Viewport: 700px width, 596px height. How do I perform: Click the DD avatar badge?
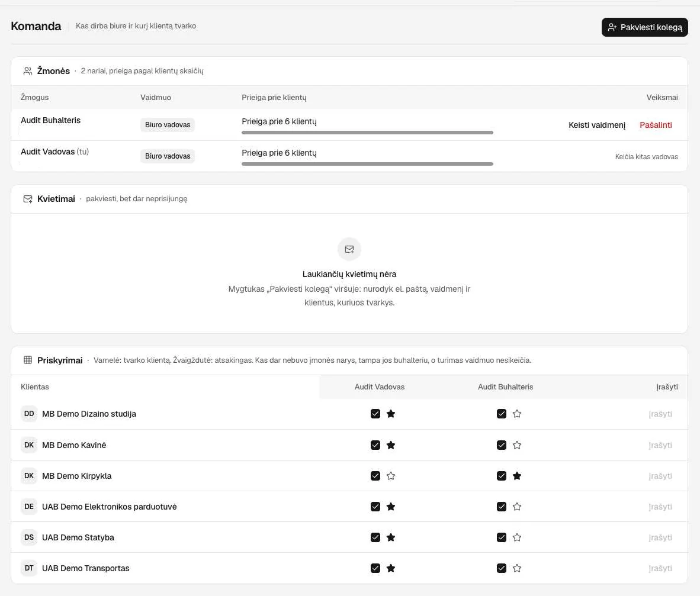(x=29, y=414)
